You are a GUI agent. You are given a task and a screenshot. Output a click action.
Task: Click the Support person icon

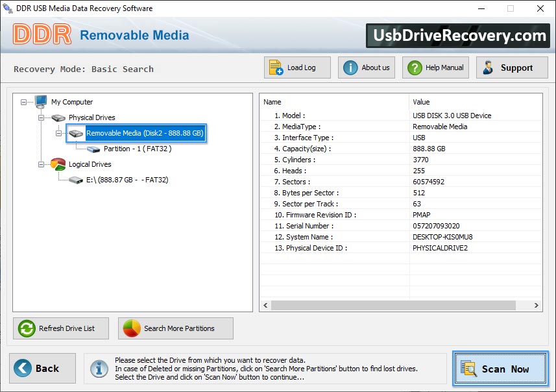coord(488,67)
